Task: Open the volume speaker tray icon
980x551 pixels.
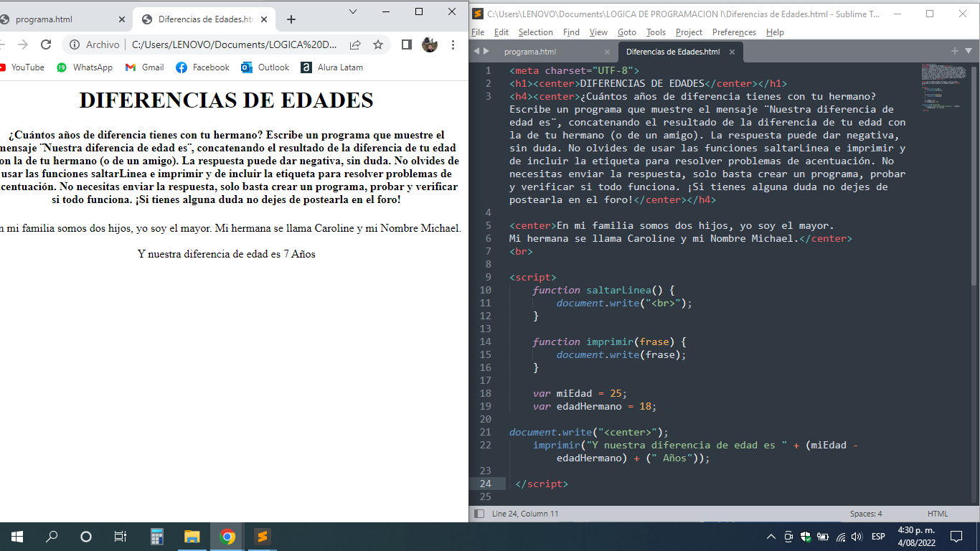Action: (x=856, y=536)
